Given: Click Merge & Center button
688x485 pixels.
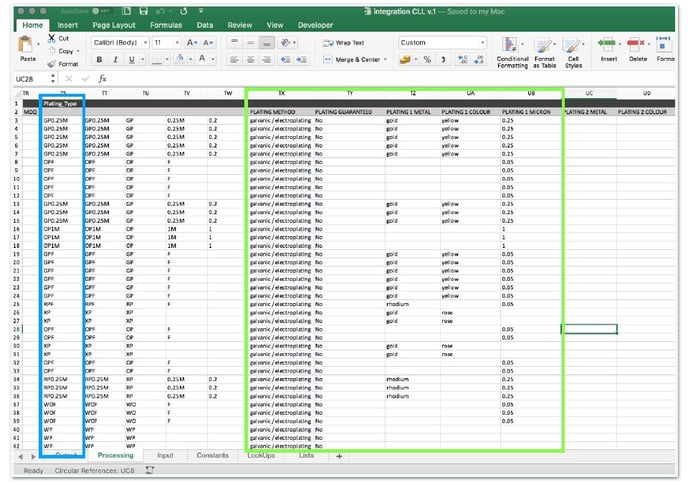Looking at the screenshot, I should click(352, 59).
